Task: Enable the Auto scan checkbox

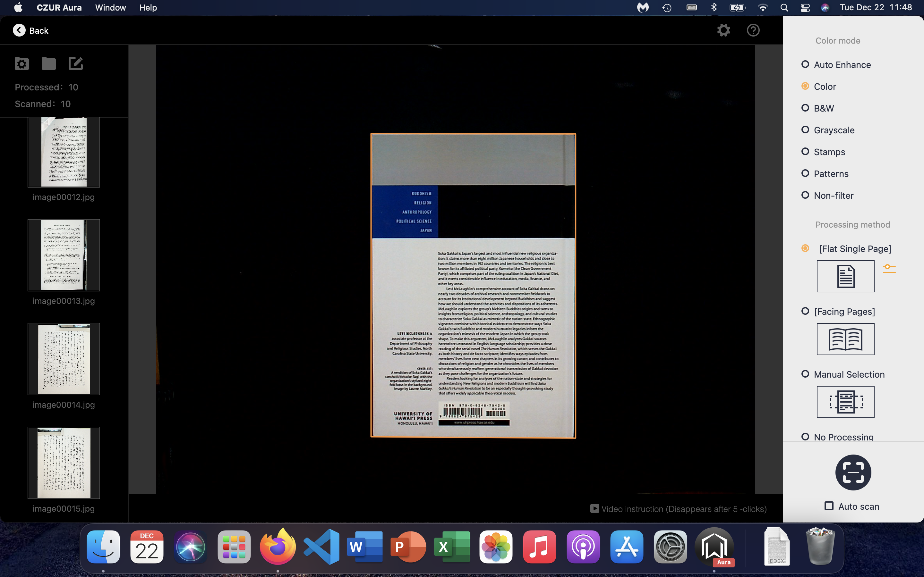Action: (829, 506)
